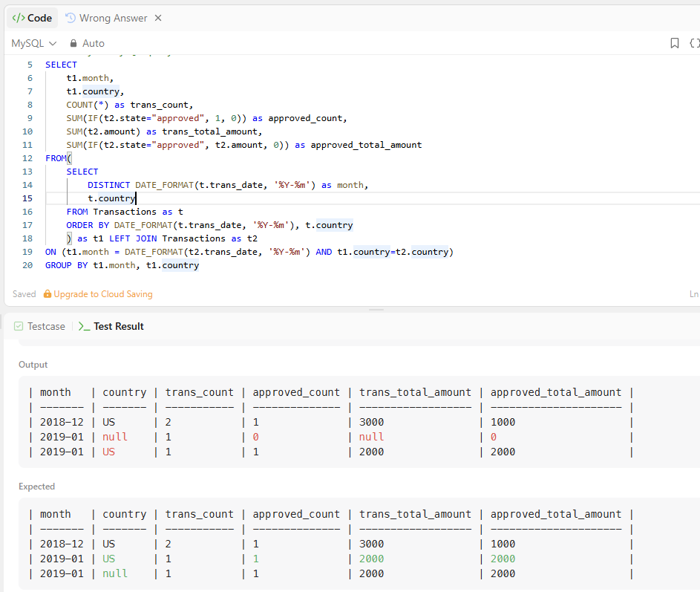The image size is (700, 592).
Task: Click the green code brackets icon
Action: click(x=18, y=18)
